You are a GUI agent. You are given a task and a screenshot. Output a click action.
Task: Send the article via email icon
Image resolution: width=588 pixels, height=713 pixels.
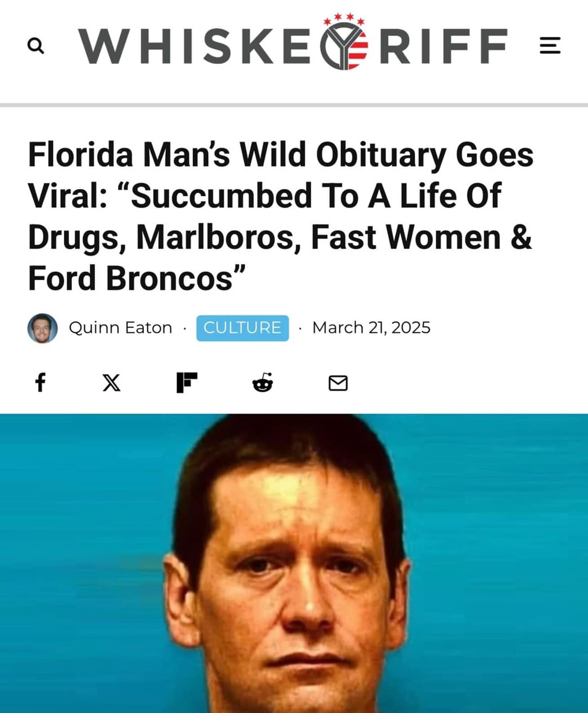tap(338, 383)
